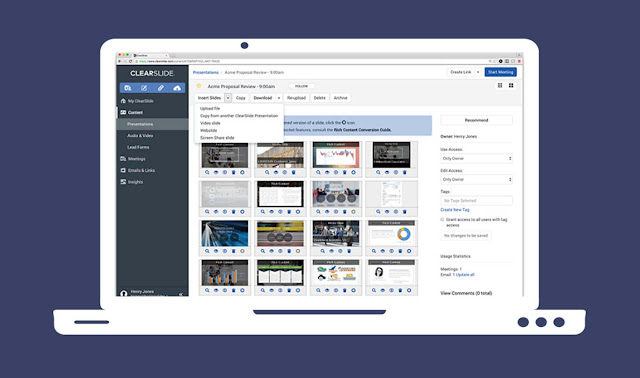Open the Rich Content Conversion Guide link
This screenshot has height=378, width=640.
point(362,130)
